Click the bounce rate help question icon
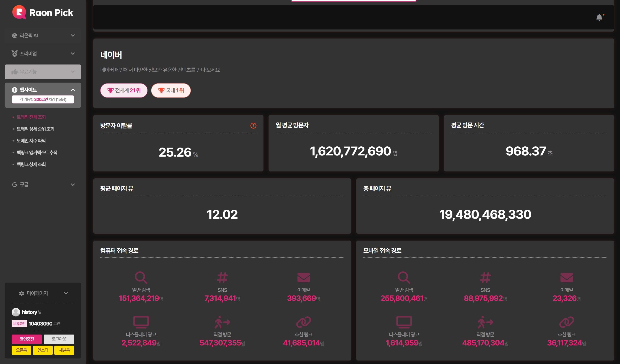The image size is (620, 364). click(253, 126)
